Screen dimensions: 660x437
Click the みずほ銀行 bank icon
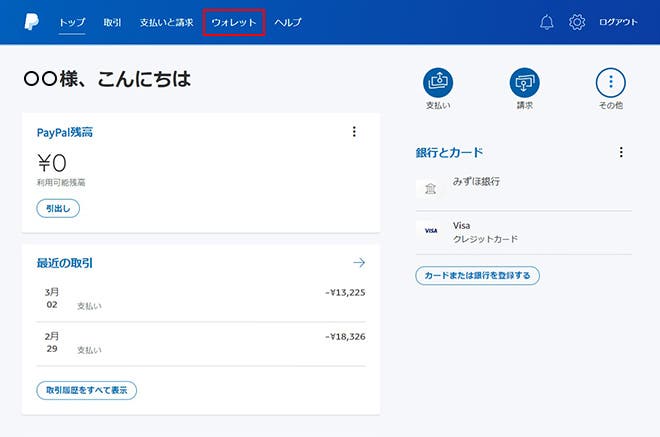coord(430,189)
